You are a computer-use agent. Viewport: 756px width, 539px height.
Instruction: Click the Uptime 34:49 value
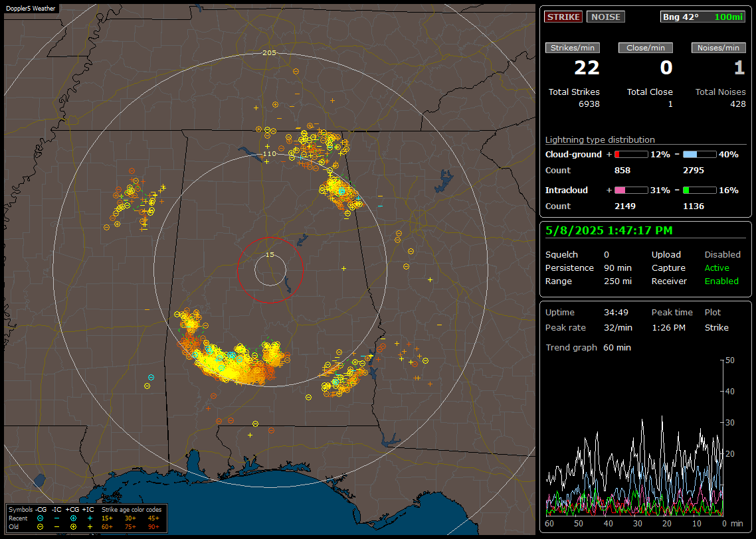(616, 313)
